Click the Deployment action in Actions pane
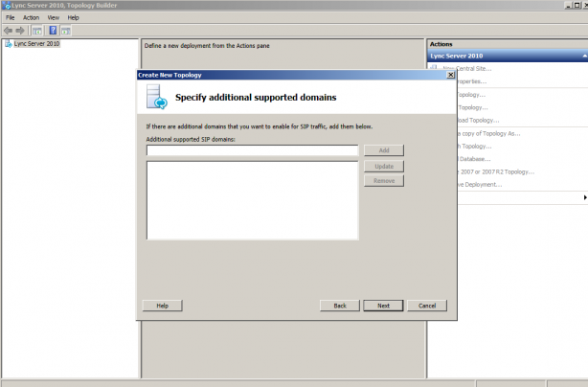 480,185
